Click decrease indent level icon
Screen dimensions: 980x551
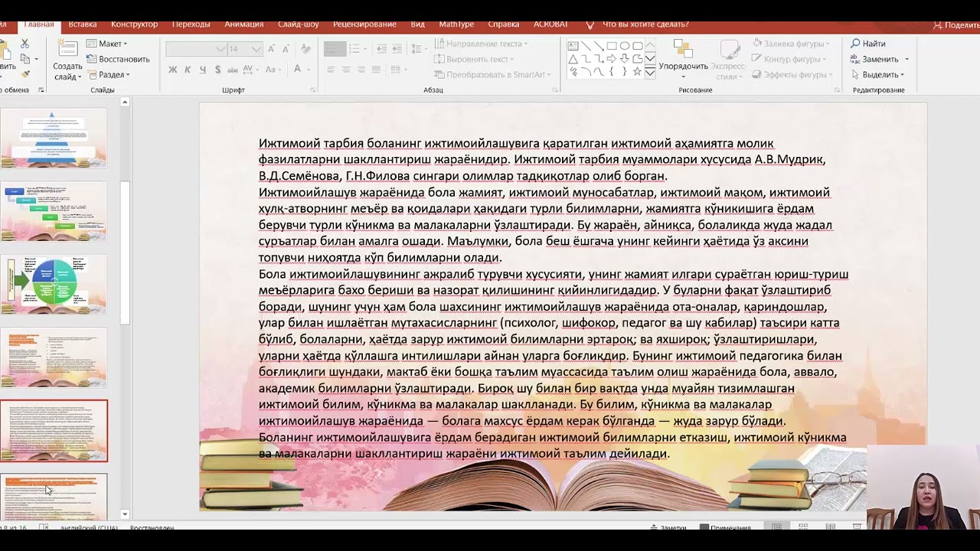coord(381,49)
